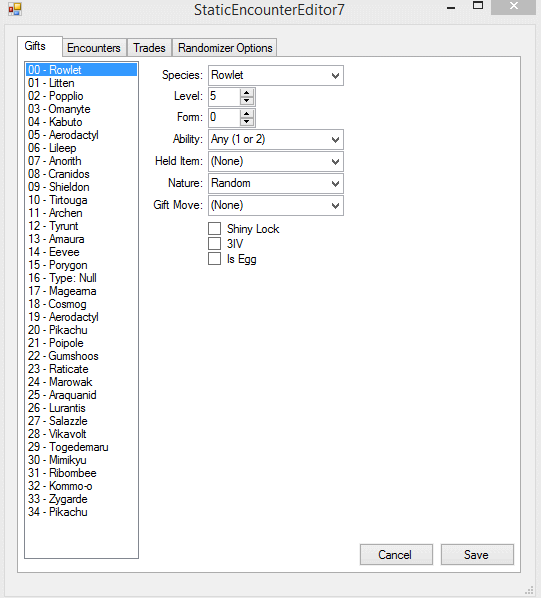The width and height of the screenshot is (541, 598).
Task: Select '06 - Lileep' entry
Action: pyautogui.click(x=81, y=148)
